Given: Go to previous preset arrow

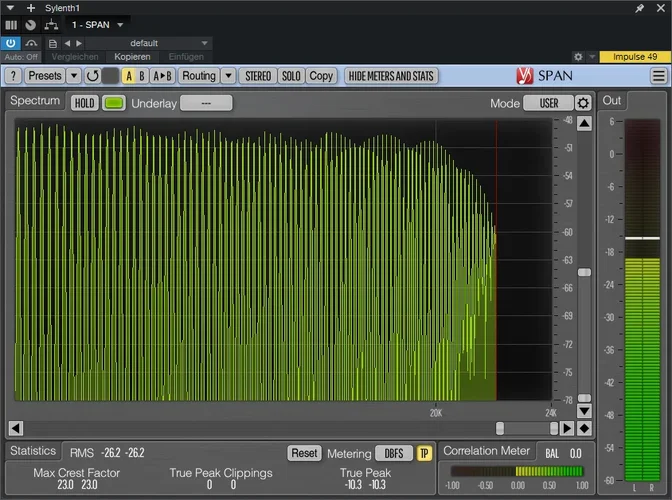Looking at the screenshot, I should (x=67, y=43).
